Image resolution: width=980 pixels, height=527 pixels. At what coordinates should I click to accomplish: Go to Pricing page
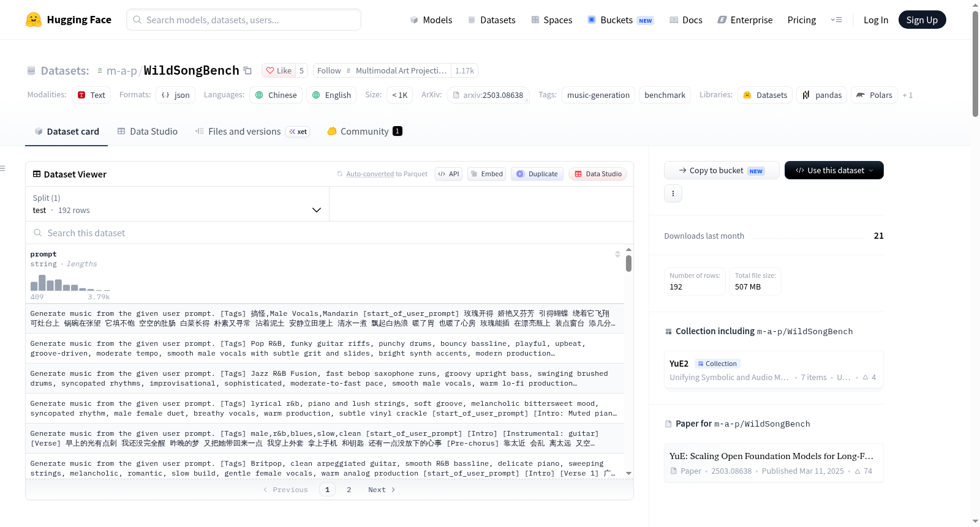[x=802, y=20]
